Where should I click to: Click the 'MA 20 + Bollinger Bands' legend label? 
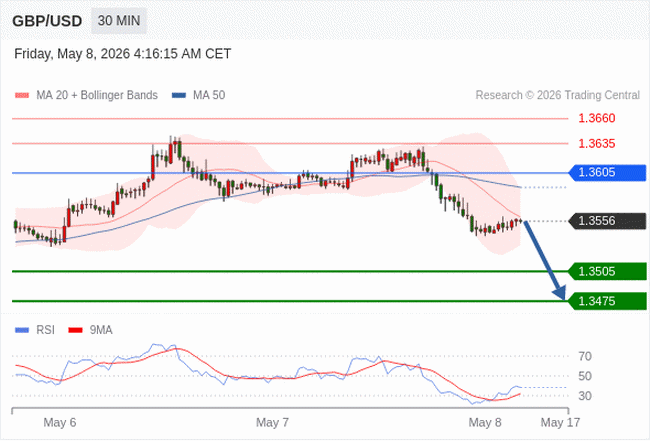pyautogui.click(x=97, y=95)
